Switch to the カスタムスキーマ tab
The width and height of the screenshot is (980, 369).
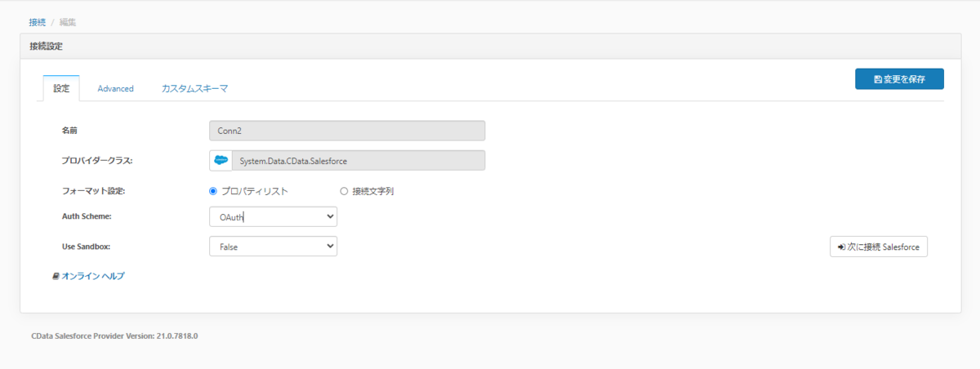point(194,88)
